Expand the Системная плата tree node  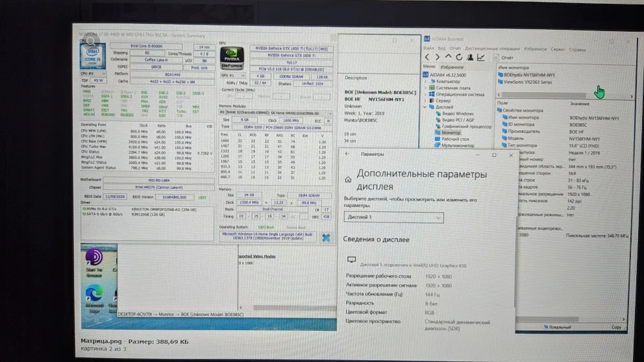click(425, 88)
